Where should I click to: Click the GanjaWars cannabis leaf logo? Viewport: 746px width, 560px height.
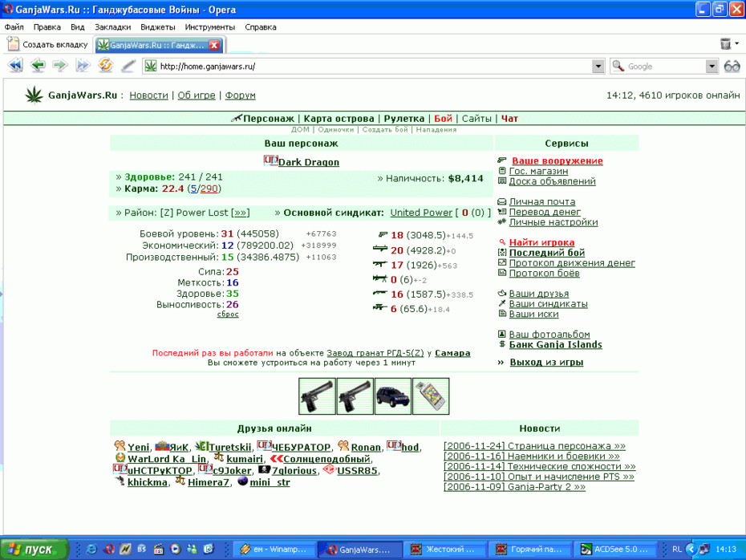pyautogui.click(x=34, y=95)
